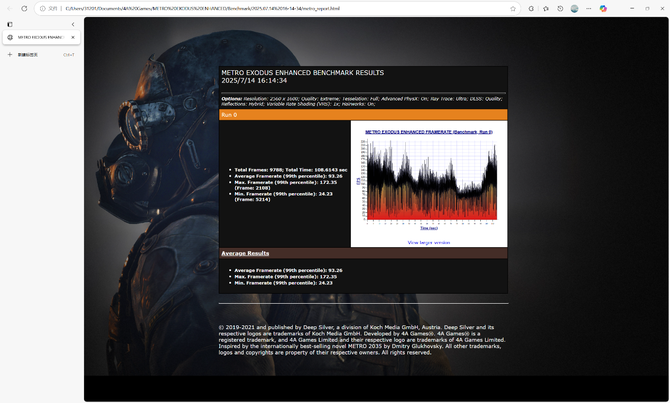Click Run 0 Max. Framerate 172.35 line
670x403 pixels.
[285, 185]
